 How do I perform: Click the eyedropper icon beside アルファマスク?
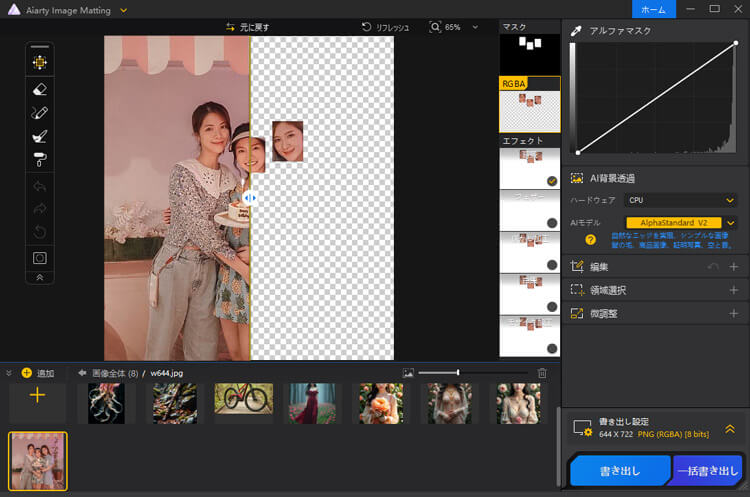(x=576, y=31)
